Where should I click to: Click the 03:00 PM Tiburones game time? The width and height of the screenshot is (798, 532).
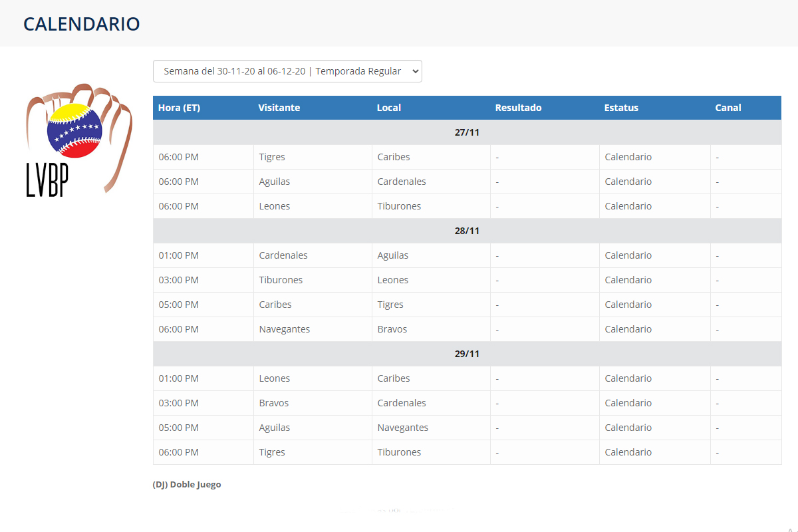[x=178, y=280]
